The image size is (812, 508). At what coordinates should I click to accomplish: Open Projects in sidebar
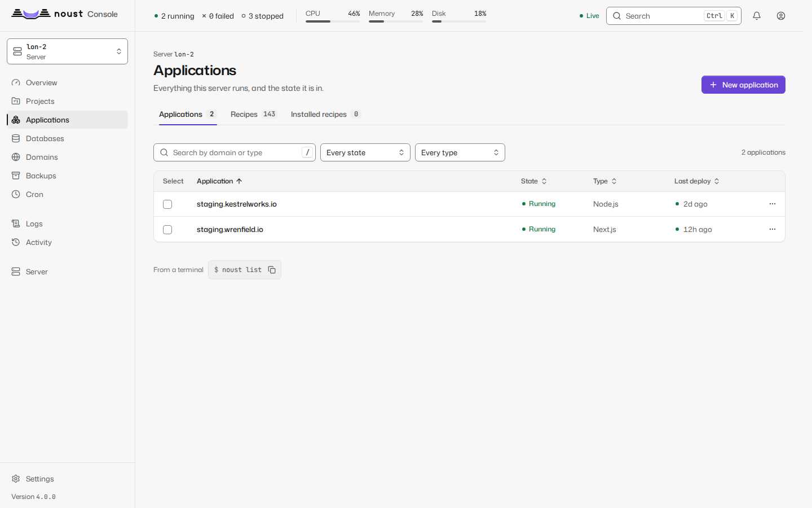click(67, 101)
